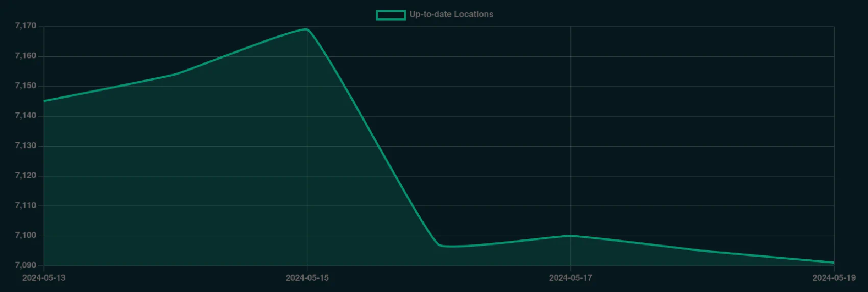Click the line's peak at 2024-05-15

[307, 29]
